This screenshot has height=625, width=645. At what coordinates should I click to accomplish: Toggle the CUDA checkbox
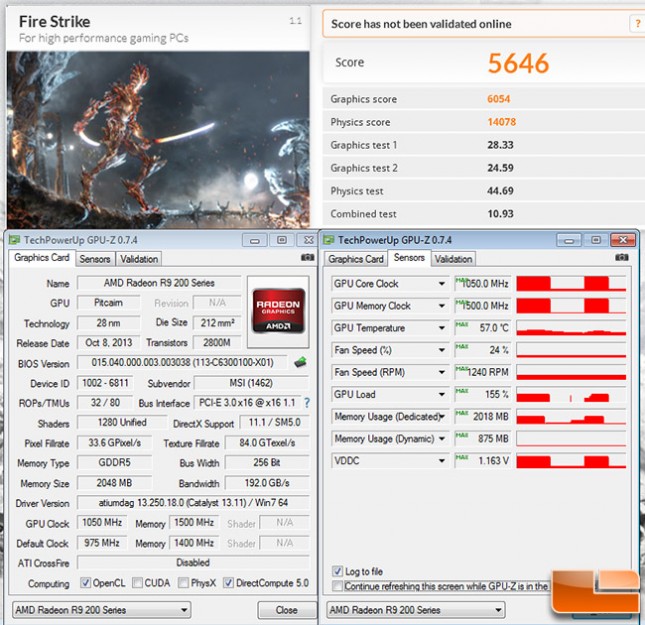[x=137, y=583]
